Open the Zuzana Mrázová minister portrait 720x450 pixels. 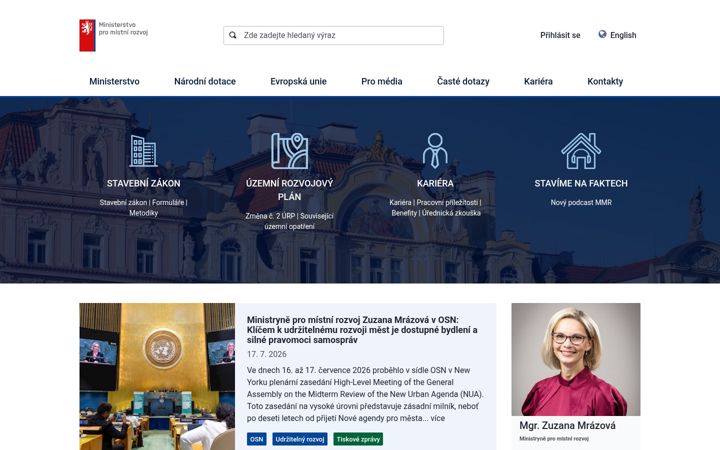click(x=576, y=359)
